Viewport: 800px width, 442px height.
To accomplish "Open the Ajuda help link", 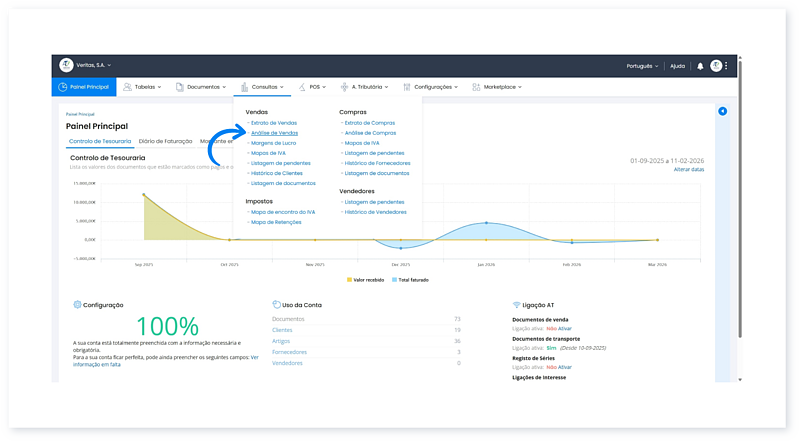I will [x=677, y=66].
